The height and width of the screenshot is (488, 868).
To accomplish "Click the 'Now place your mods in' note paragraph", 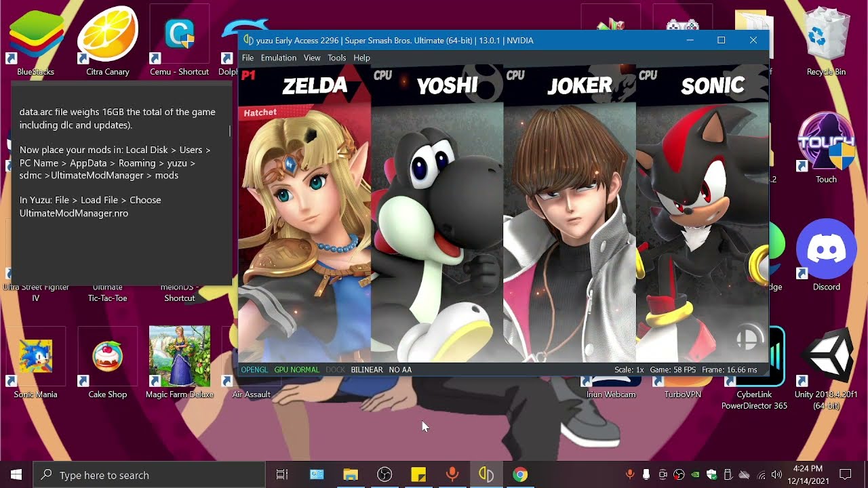I will [115, 163].
